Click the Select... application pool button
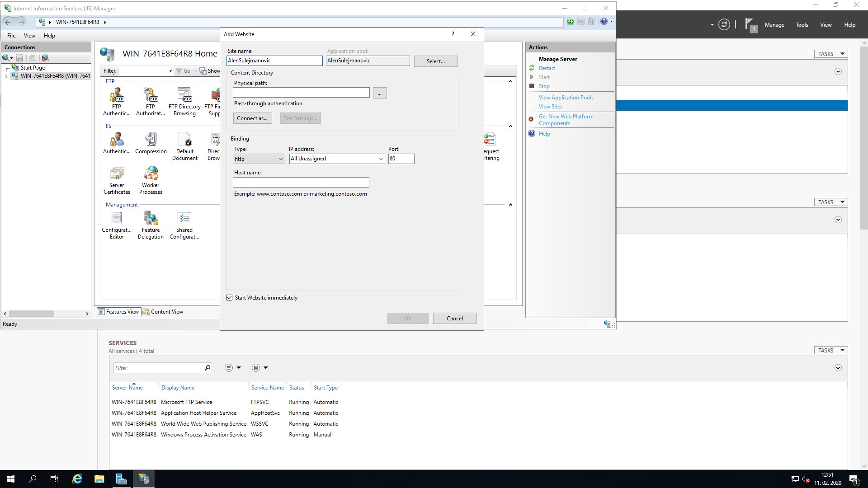This screenshot has width=868, height=488. 436,61
